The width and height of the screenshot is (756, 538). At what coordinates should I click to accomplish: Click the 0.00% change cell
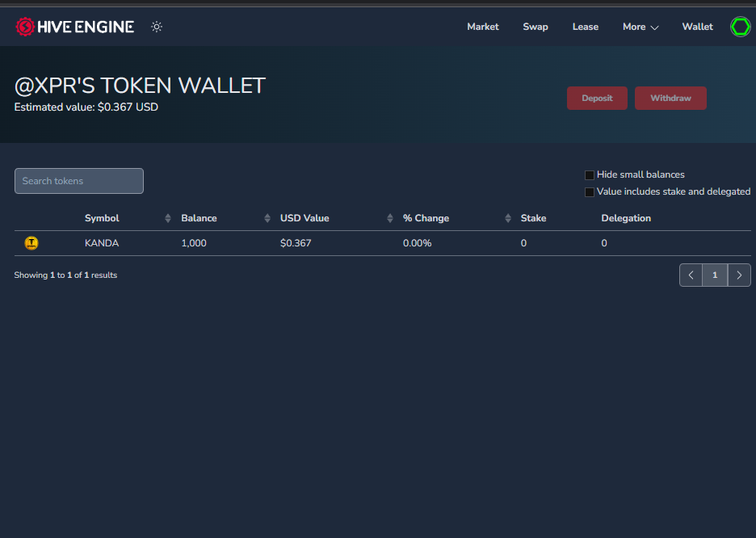pos(417,243)
